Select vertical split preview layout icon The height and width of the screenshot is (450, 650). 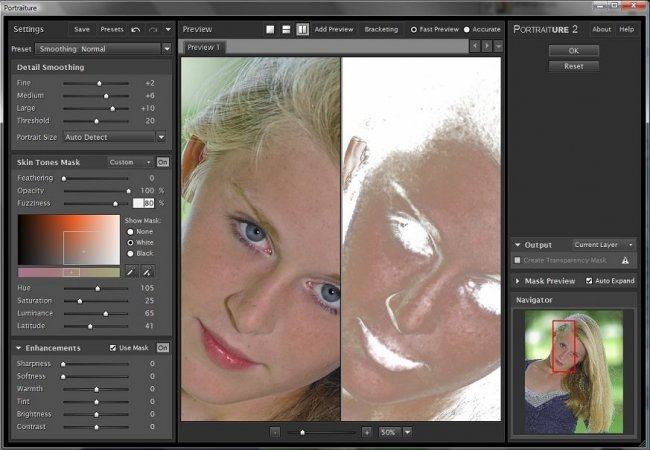pyautogui.click(x=303, y=29)
